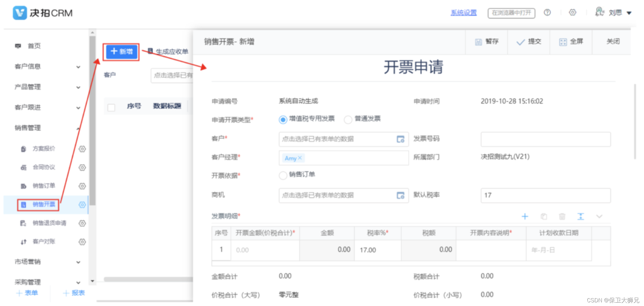644x306 pixels.
Task: Click the sidebar scrollbar down arrow
Action: pyautogui.click(x=92, y=281)
